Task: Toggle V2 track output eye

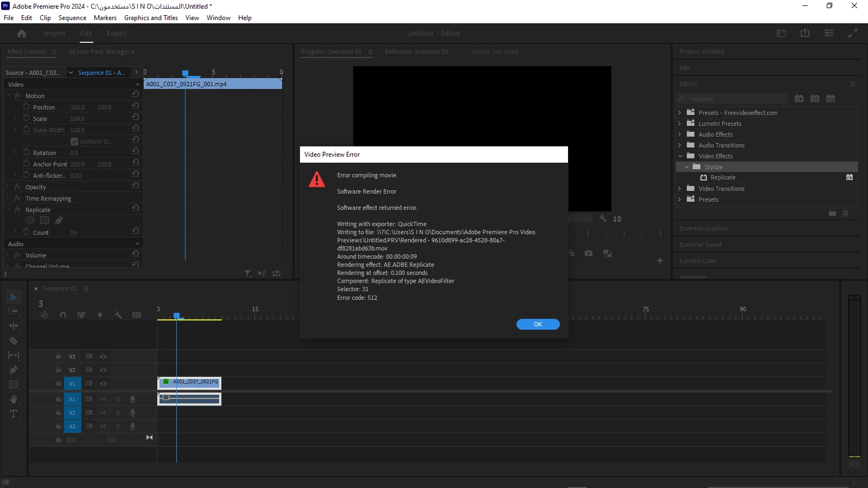Action: coord(103,370)
